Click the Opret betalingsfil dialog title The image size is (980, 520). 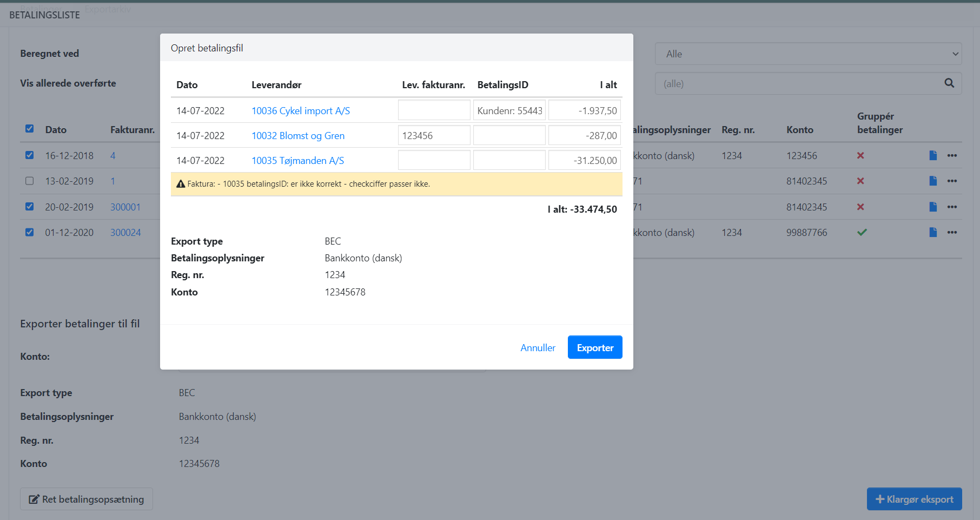(x=207, y=48)
